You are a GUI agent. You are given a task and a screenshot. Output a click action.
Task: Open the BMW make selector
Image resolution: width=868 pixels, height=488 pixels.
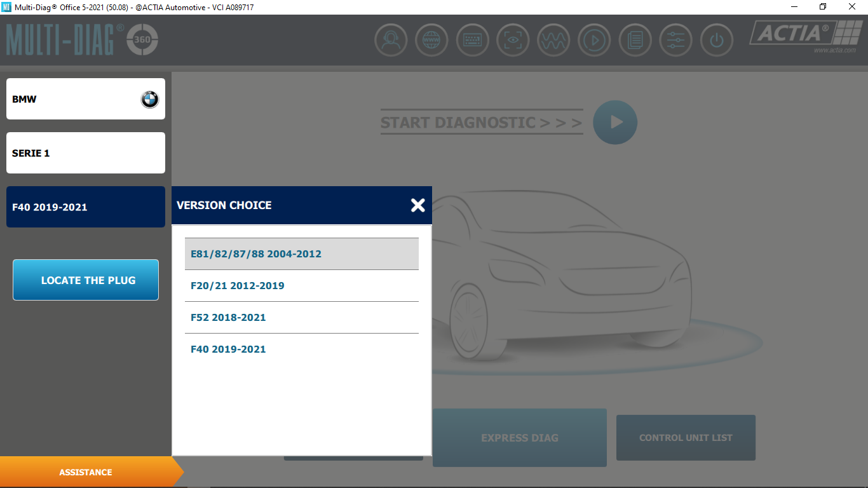pos(86,99)
